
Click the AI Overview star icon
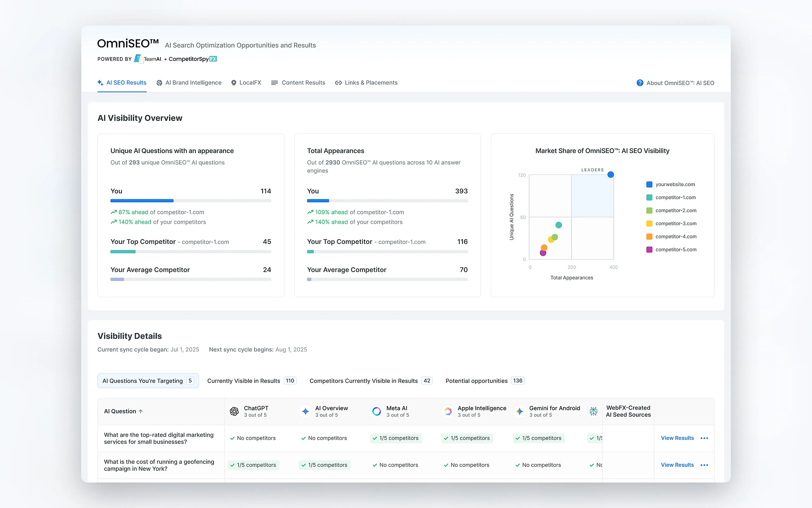(305, 411)
